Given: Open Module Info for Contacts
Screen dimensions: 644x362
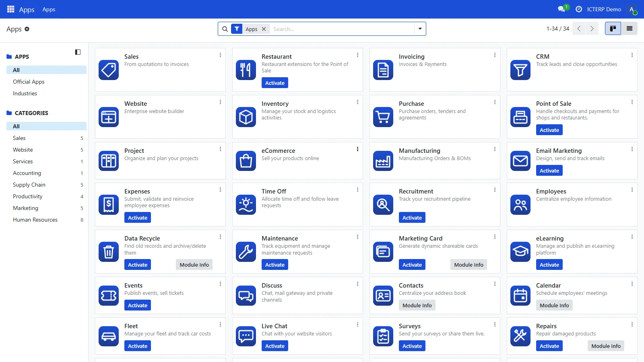Looking at the screenshot, I should [x=417, y=305].
